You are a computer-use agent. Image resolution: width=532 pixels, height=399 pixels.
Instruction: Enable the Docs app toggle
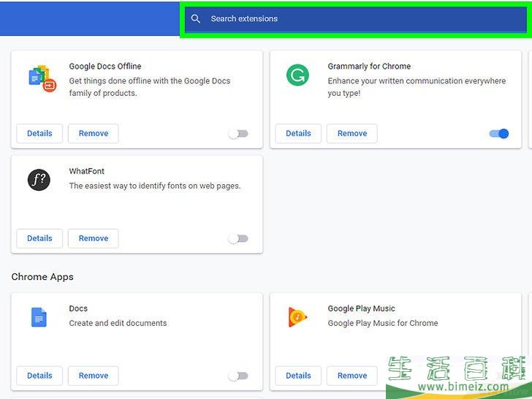[x=238, y=376]
